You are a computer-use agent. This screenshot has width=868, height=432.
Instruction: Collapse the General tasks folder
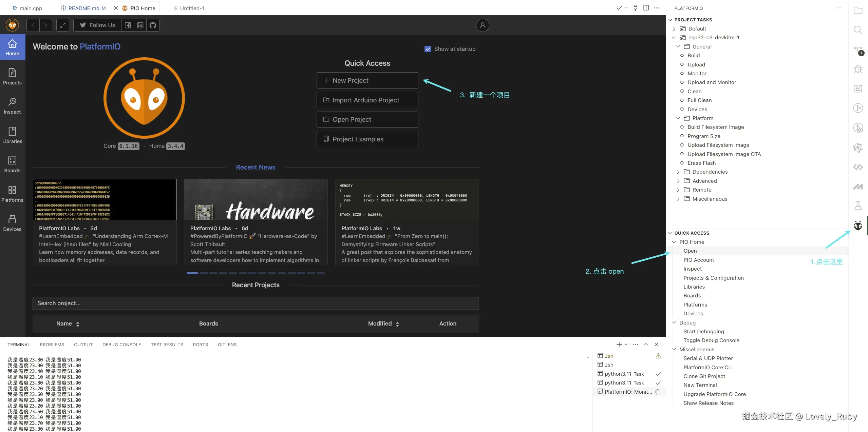[701, 47]
